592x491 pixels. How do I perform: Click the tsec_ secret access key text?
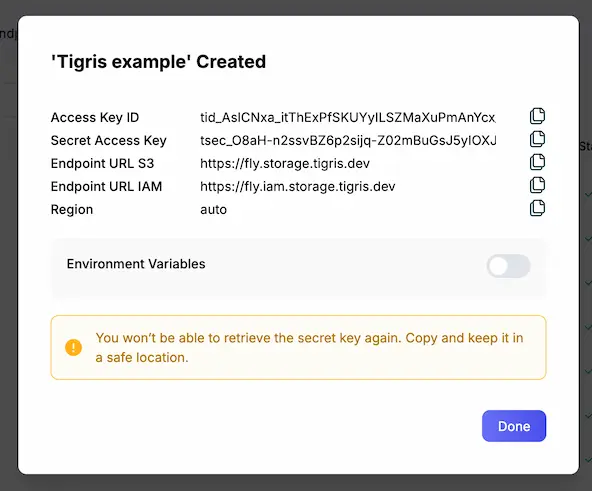(348, 141)
